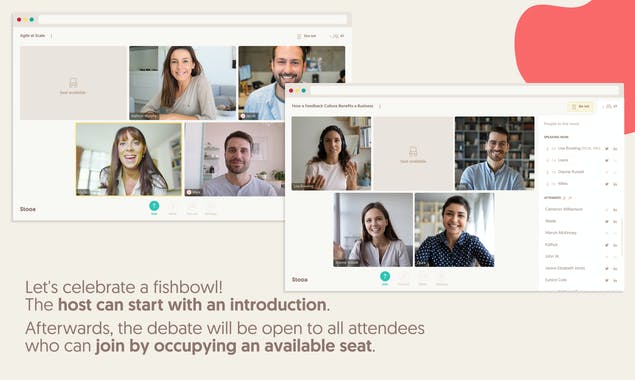This screenshot has height=380, width=635.
Task: Click Twitter icon in Kathye attendee row
Action: click(607, 245)
